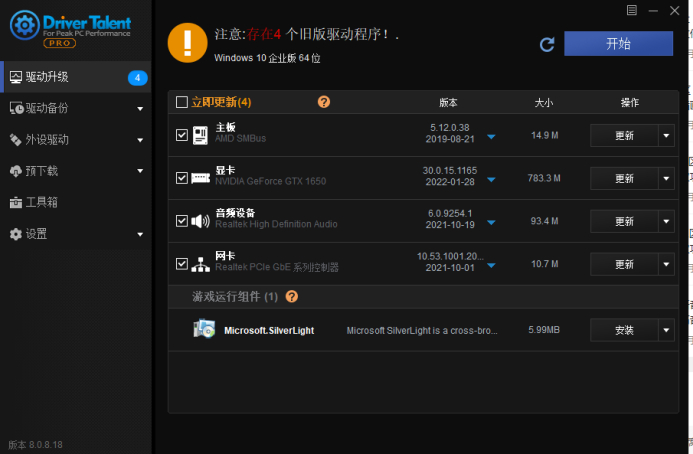The width and height of the screenshot is (693, 454).
Task: Click the orange warning exclamation icon
Action: (187, 43)
